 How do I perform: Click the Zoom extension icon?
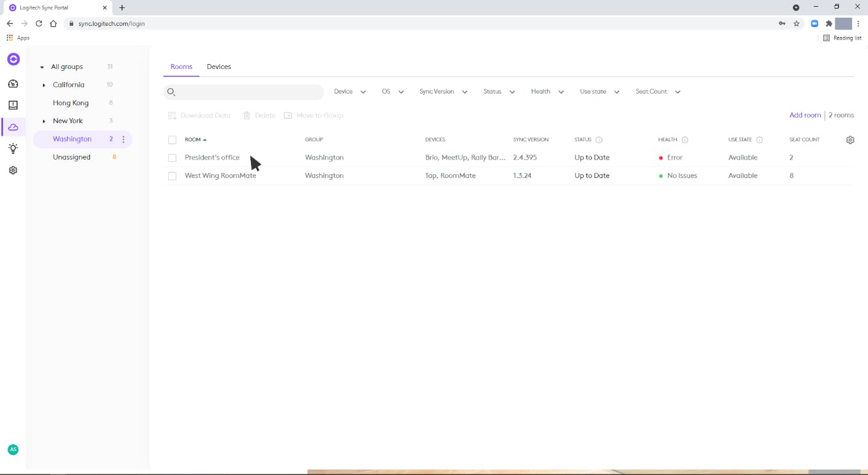tap(814, 23)
